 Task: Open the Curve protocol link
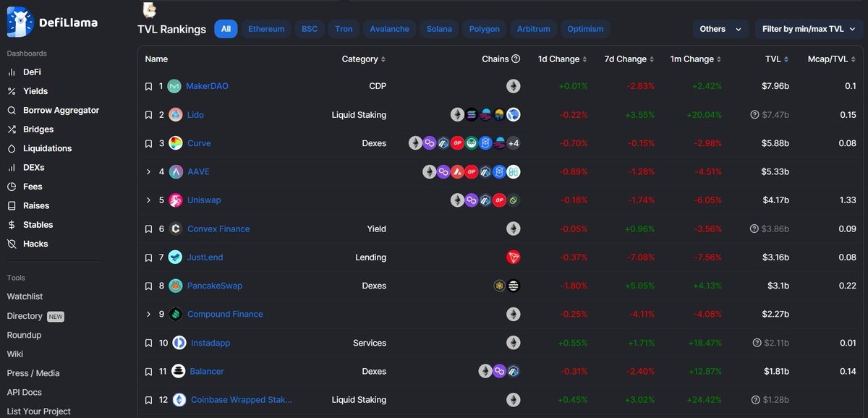pos(199,143)
